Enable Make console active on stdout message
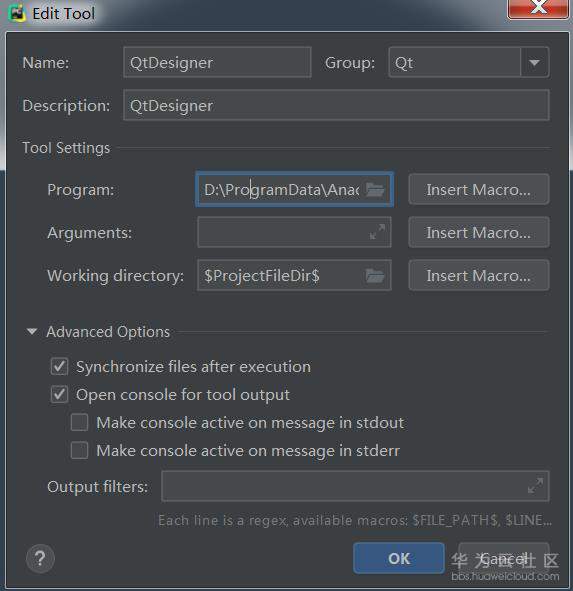The image size is (573, 591). (x=80, y=423)
